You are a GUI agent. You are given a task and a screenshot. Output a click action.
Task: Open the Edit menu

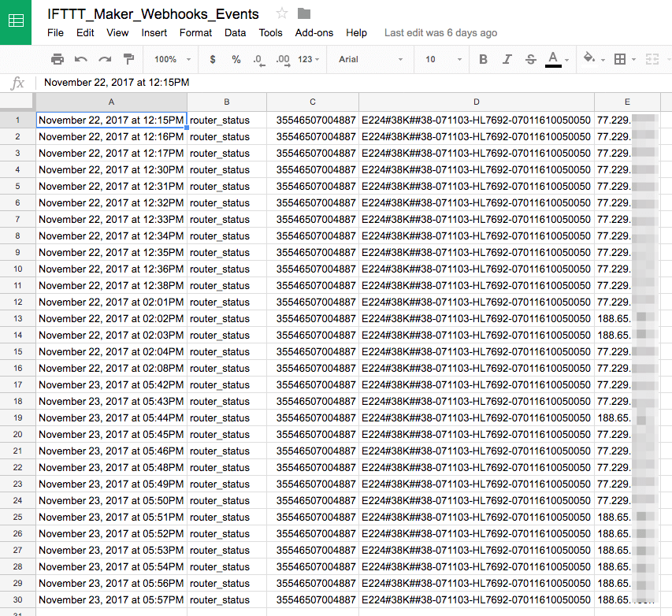coord(85,33)
